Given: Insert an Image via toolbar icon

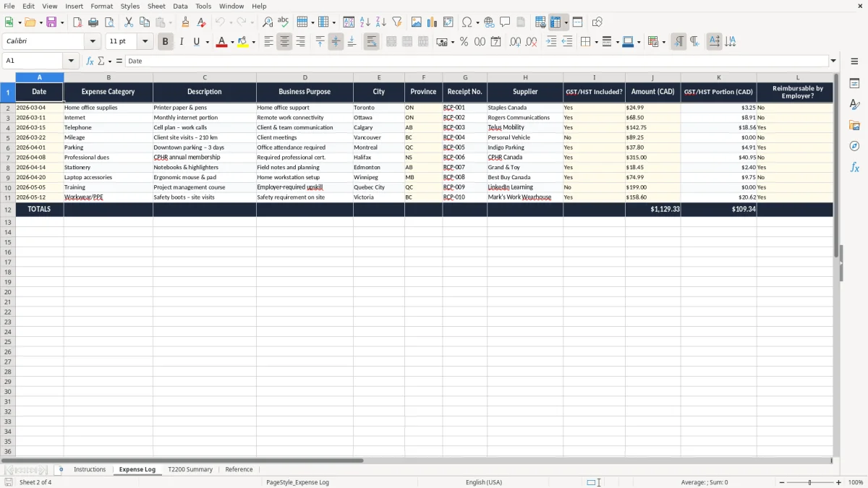Looking at the screenshot, I should click(x=417, y=22).
